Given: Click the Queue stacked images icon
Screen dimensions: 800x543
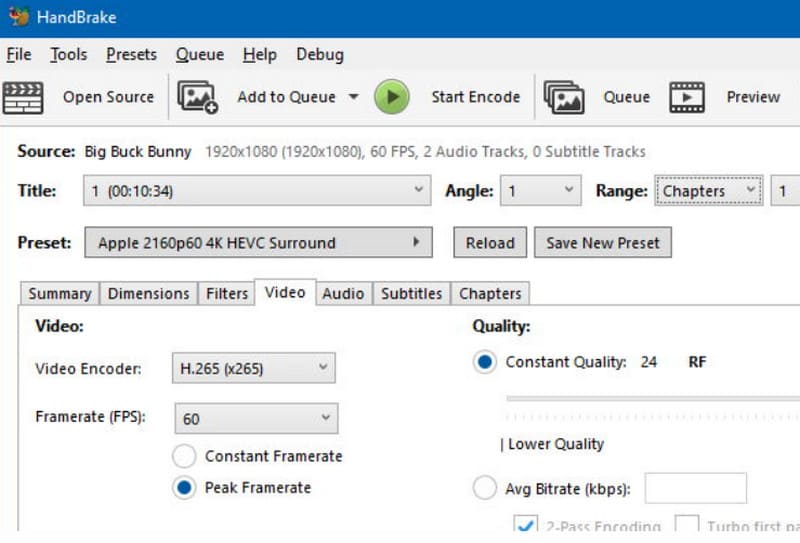Looking at the screenshot, I should coord(564,97).
